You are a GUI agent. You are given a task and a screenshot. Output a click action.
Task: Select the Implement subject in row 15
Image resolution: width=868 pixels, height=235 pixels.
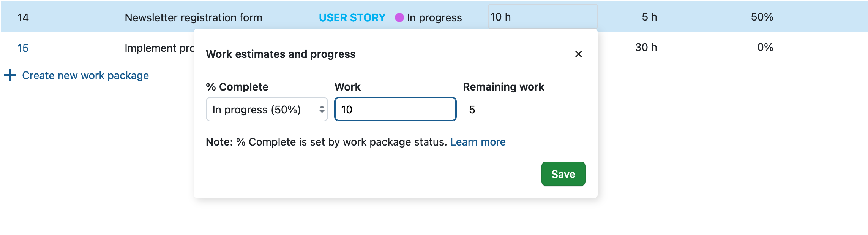[159, 48]
